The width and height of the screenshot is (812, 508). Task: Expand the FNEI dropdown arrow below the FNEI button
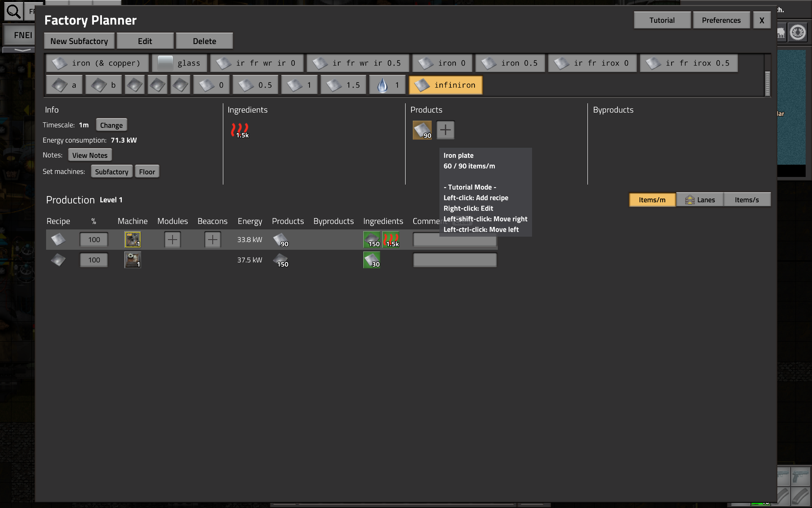(22, 50)
